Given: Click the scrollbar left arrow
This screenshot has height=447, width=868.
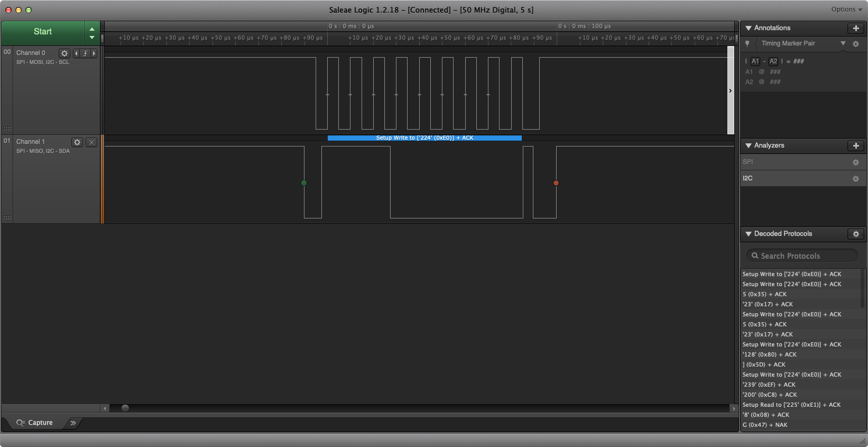Looking at the screenshot, I should coord(105,408).
